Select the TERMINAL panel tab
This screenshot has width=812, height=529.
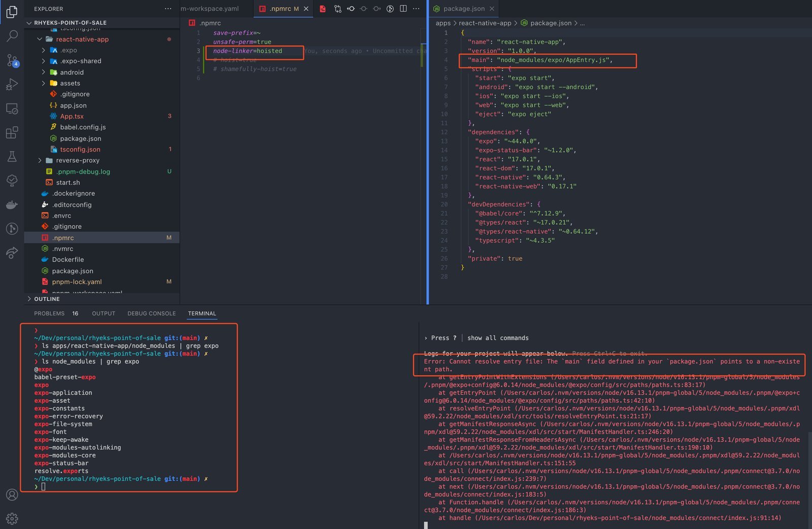pyautogui.click(x=202, y=313)
